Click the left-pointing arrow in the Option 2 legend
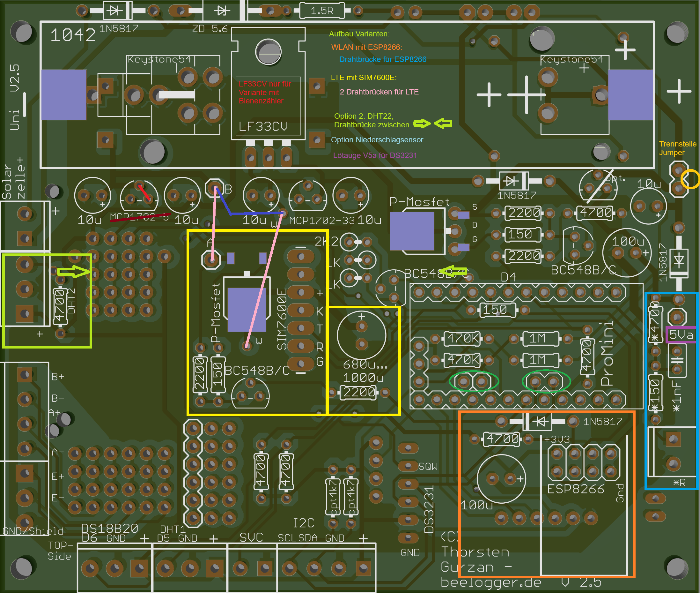The image size is (700, 593). (x=443, y=124)
